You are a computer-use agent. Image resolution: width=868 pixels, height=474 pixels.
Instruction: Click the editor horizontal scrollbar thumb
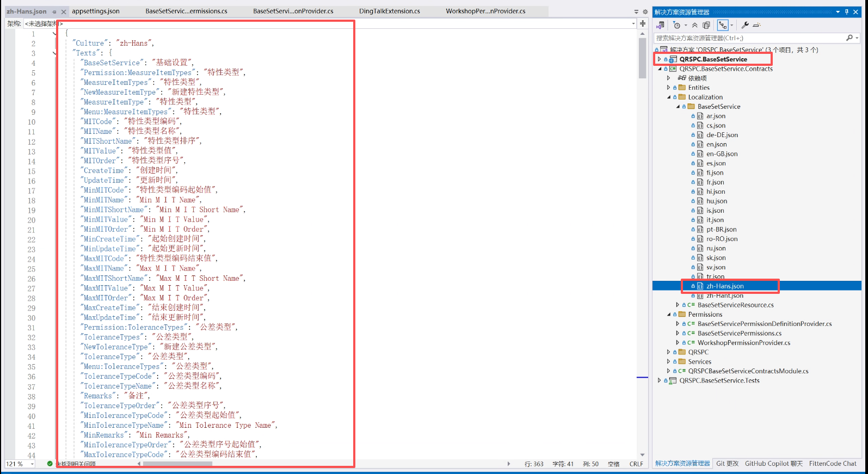[177, 464]
